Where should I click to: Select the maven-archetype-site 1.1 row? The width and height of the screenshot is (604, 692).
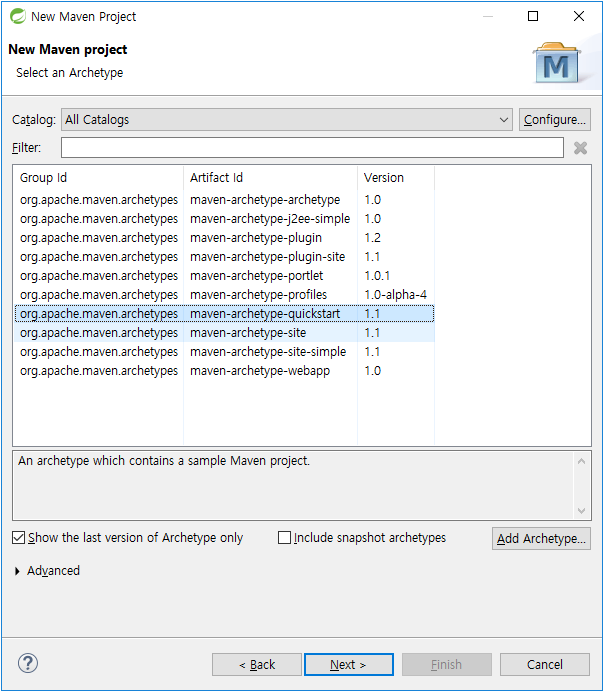coord(224,332)
